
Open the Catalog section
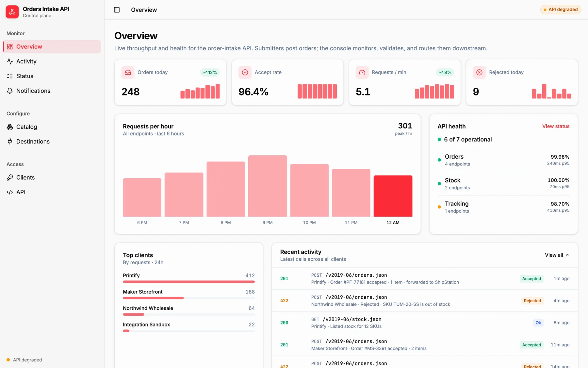[52, 127]
